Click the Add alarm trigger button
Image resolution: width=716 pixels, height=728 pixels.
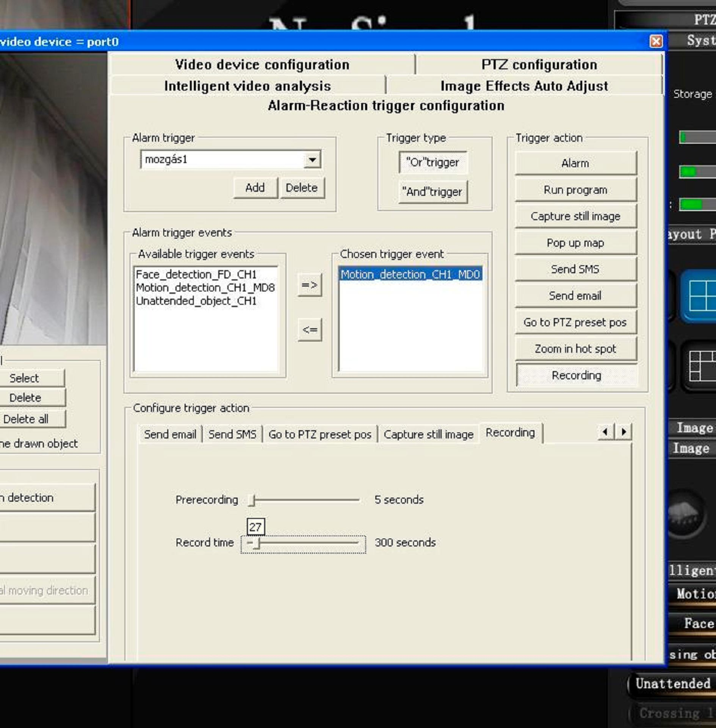pyautogui.click(x=255, y=188)
